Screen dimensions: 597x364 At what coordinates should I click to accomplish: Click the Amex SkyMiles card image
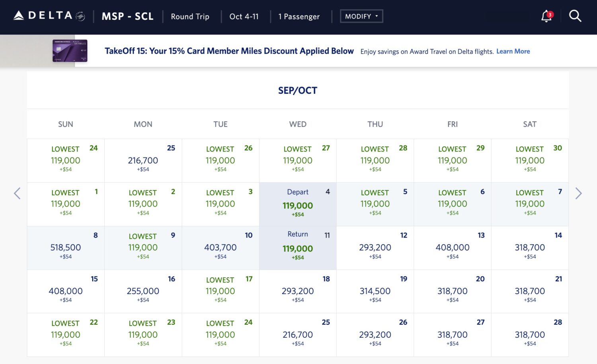coord(70,51)
